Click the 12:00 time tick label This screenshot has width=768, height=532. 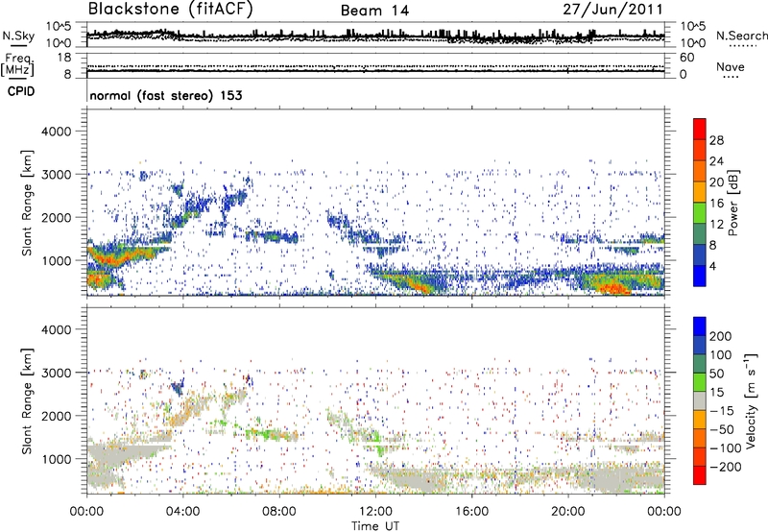[x=375, y=512]
